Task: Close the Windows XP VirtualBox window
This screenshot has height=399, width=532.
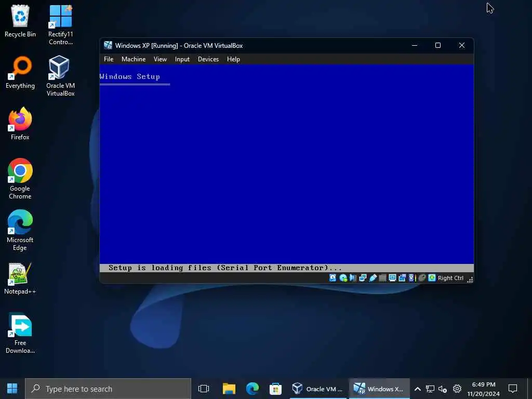Action: [x=462, y=45]
